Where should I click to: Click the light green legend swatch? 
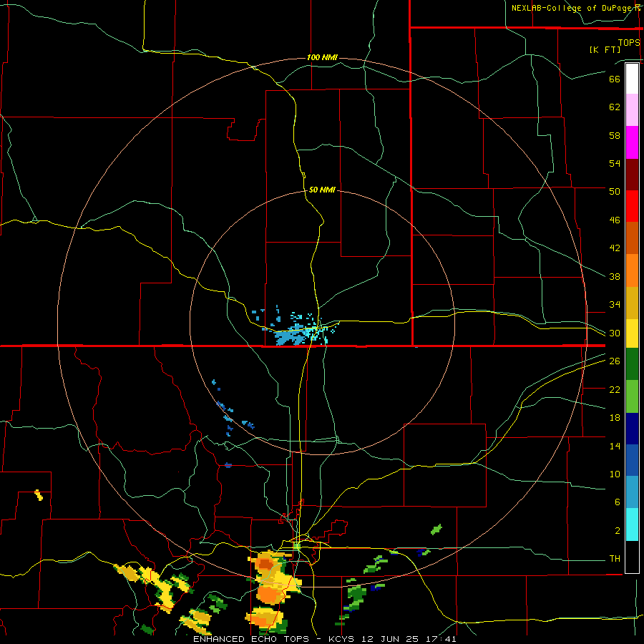coord(632,396)
